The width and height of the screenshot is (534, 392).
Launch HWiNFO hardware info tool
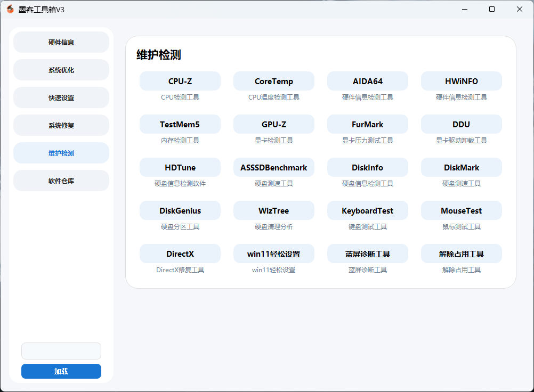click(461, 81)
